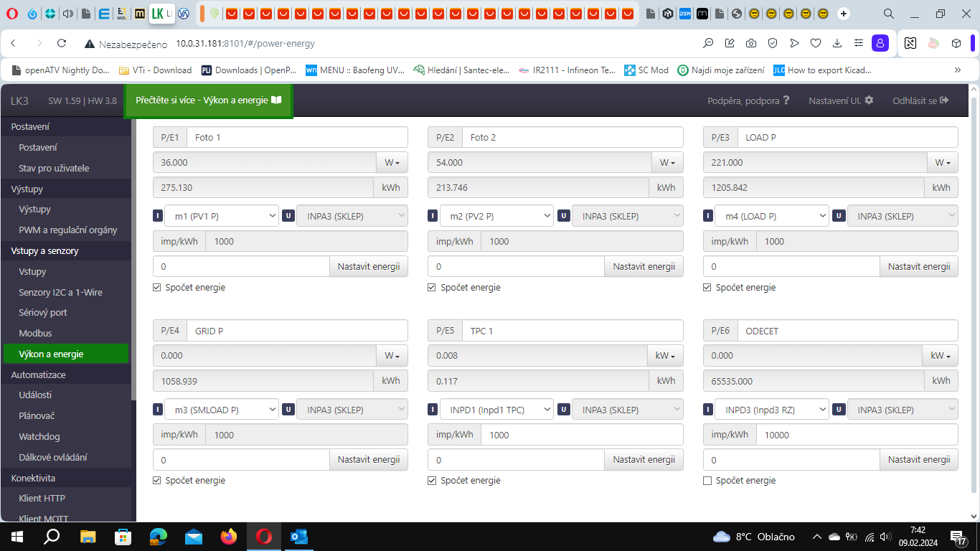Click Nastavit energii button for Foto 1
The height and width of the screenshot is (551, 980).
point(369,266)
